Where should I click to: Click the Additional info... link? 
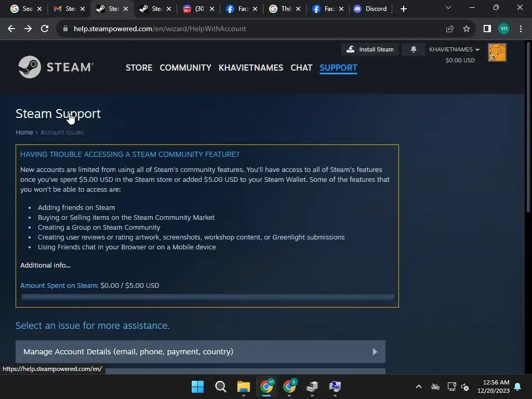46,265
